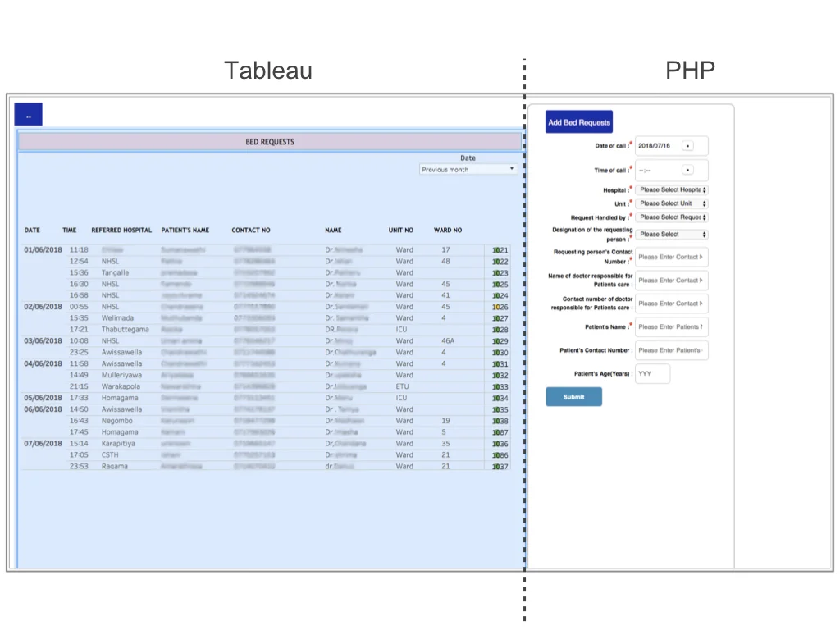Screen dimensions: 840x630
Task: Open the Request Handled by dropdown
Action: 672,217
